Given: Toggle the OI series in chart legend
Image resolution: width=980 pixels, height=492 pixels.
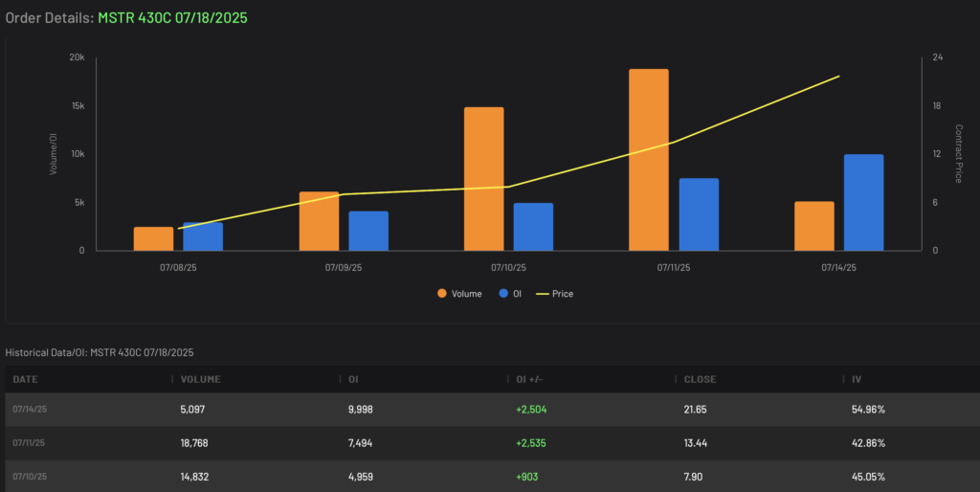Looking at the screenshot, I should click(x=510, y=294).
